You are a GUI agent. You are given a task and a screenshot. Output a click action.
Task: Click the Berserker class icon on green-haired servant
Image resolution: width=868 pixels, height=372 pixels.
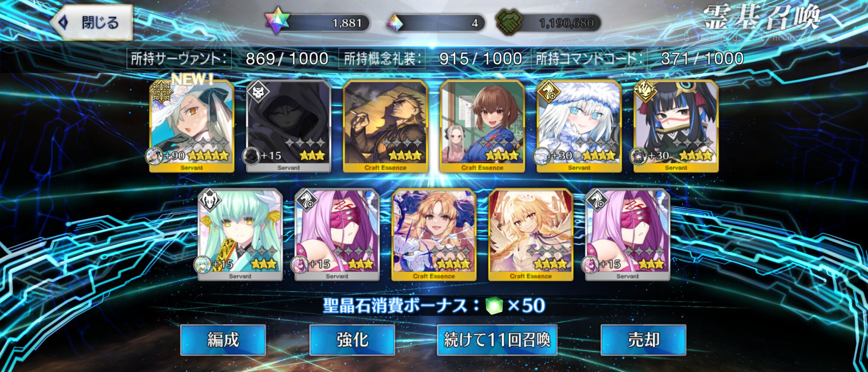210,200
